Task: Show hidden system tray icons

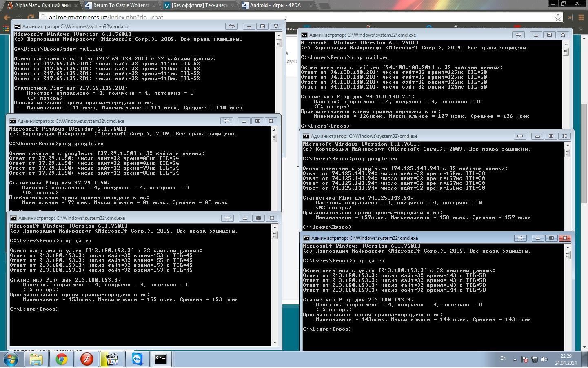Action: [515, 359]
